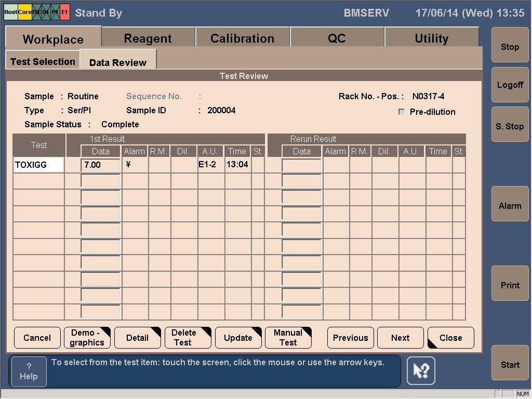Open the Utility tab
This screenshot has height=399, width=532.
[432, 38]
